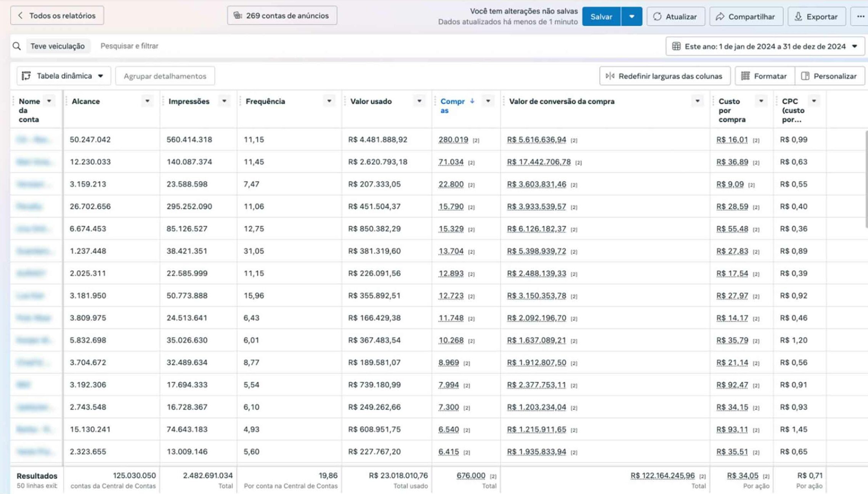Click the Exportar download icon
Viewport: 868px width, 494px height.
(x=798, y=16)
